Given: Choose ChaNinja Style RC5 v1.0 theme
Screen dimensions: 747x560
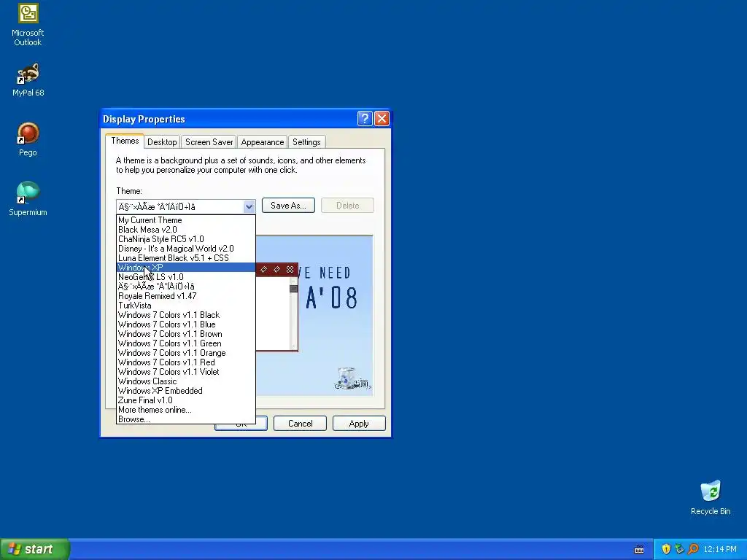Looking at the screenshot, I should 186,239.
